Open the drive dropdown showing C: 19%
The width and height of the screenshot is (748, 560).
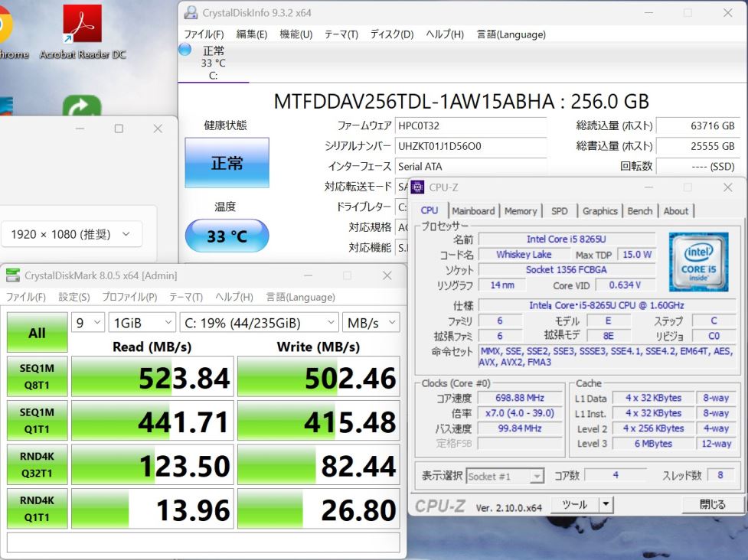[259, 323]
